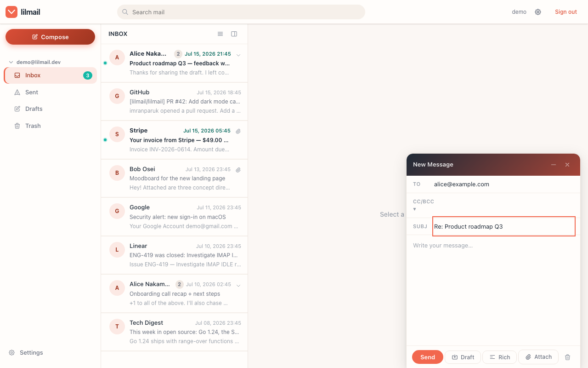Click the Sign out link
Viewport: 588px width, 368px height.
coord(566,12)
